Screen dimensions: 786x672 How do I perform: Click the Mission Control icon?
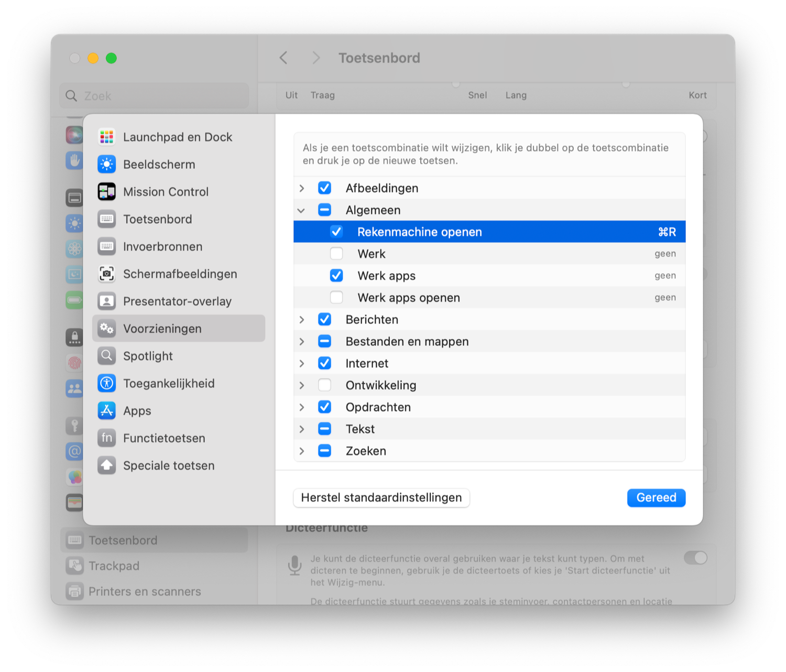click(x=107, y=192)
